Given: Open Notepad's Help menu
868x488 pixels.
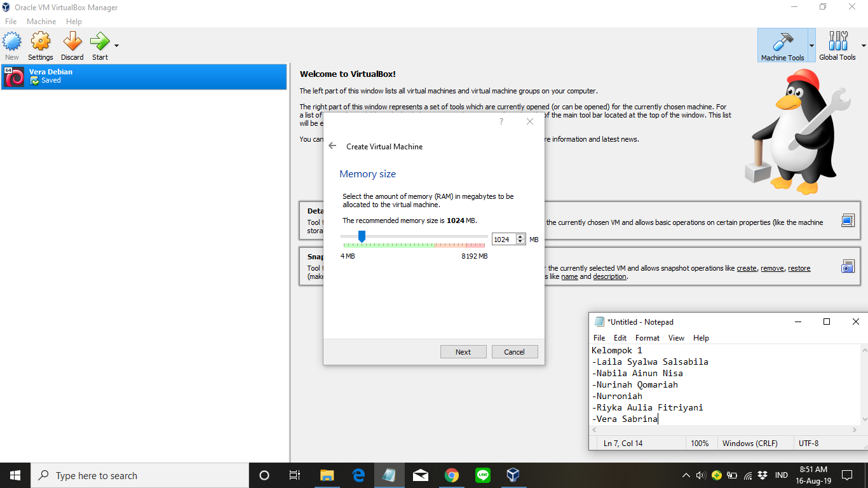Looking at the screenshot, I should point(701,338).
